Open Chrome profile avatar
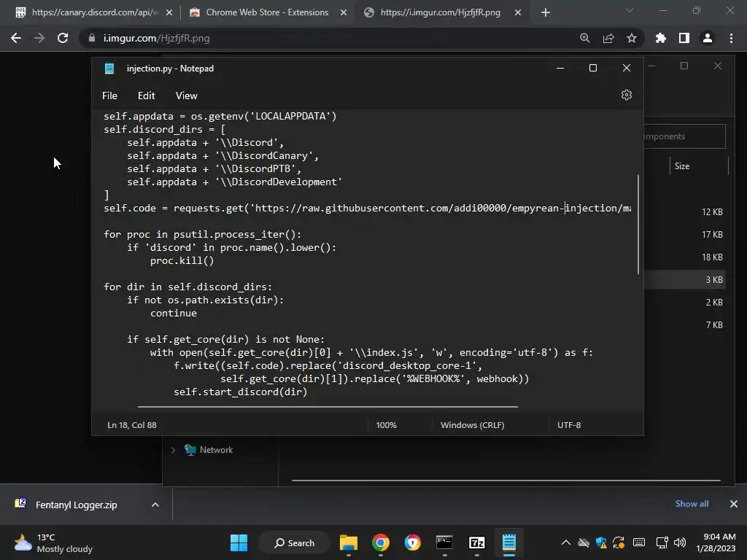Image resolution: width=747 pixels, height=560 pixels. click(708, 38)
